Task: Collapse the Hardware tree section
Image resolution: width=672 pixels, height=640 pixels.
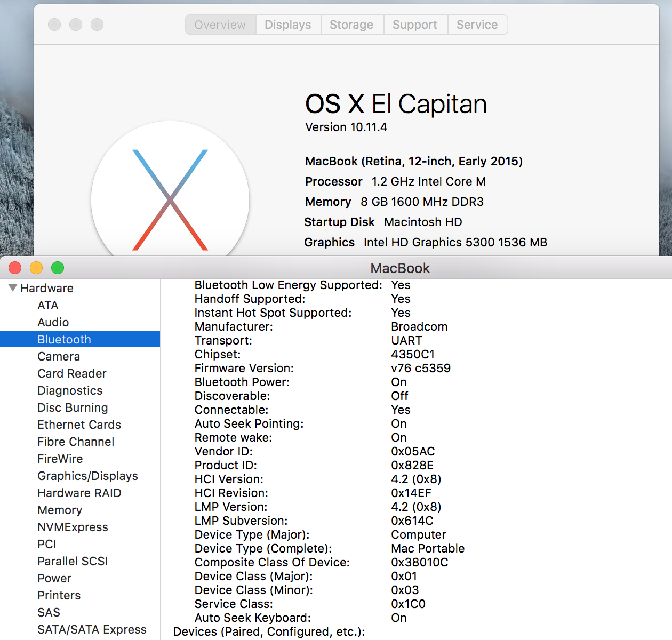Action: (13, 288)
